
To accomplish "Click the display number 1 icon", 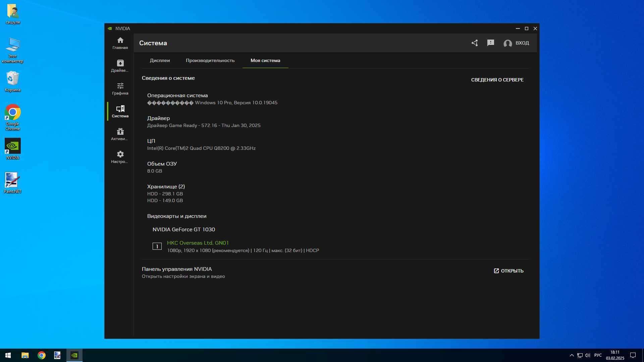I will (x=157, y=246).
